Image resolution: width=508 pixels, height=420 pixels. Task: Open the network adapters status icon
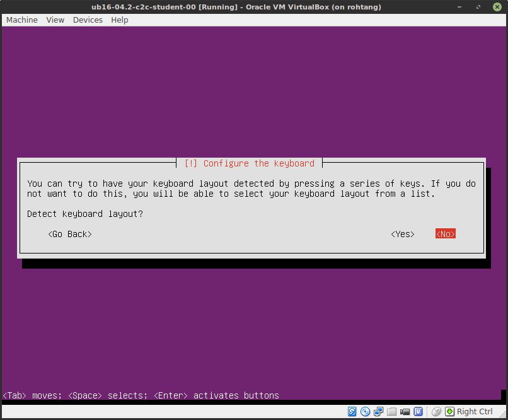coord(379,411)
